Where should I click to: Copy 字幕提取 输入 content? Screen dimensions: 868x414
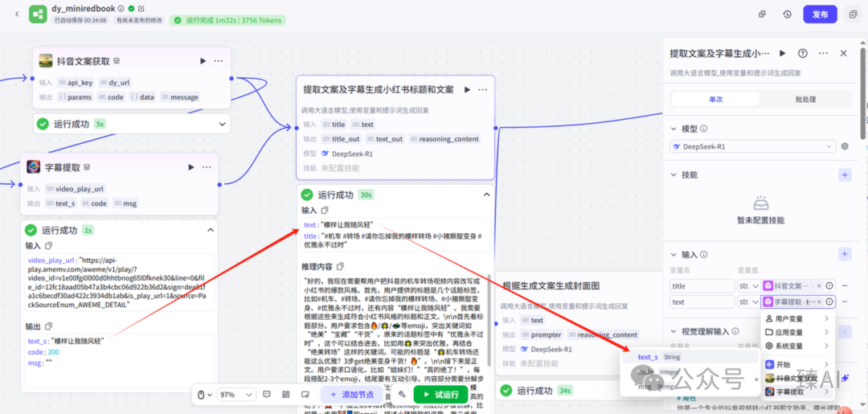click(x=48, y=246)
